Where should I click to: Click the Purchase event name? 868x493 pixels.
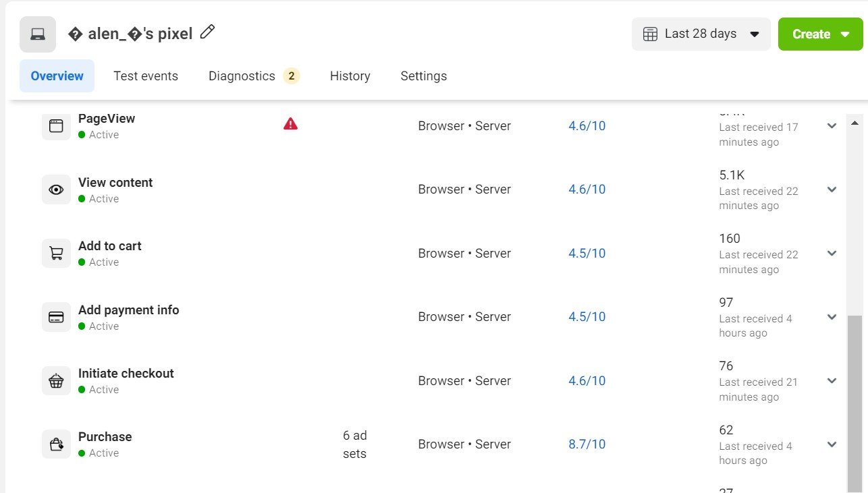pos(105,437)
